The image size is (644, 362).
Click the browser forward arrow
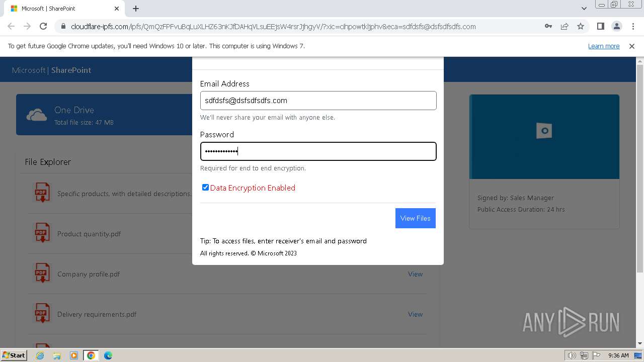click(x=27, y=26)
